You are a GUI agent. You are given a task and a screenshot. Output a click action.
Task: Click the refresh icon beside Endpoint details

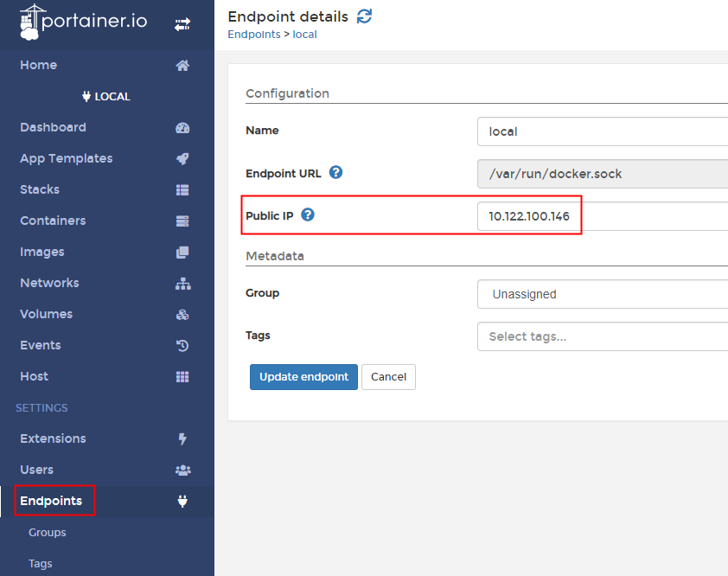[363, 16]
